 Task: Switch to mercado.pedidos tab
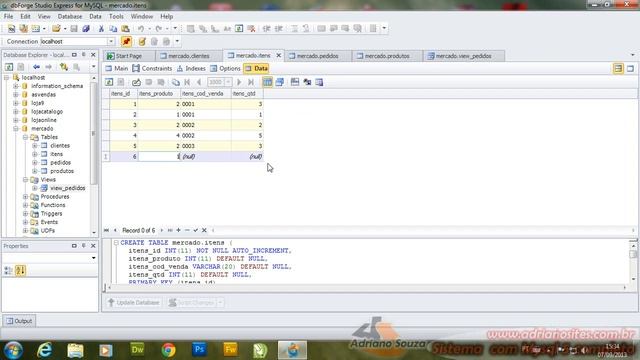tap(318, 56)
